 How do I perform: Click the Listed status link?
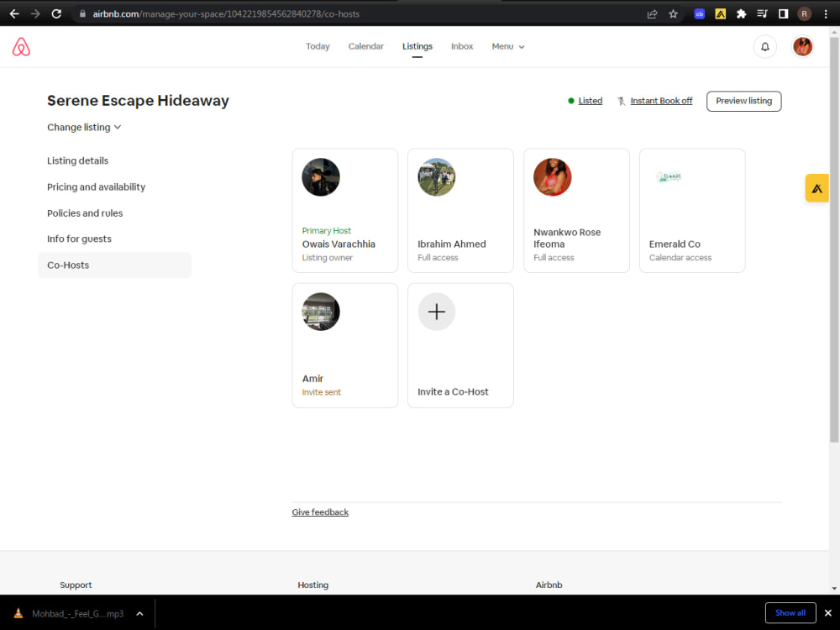[x=590, y=101]
